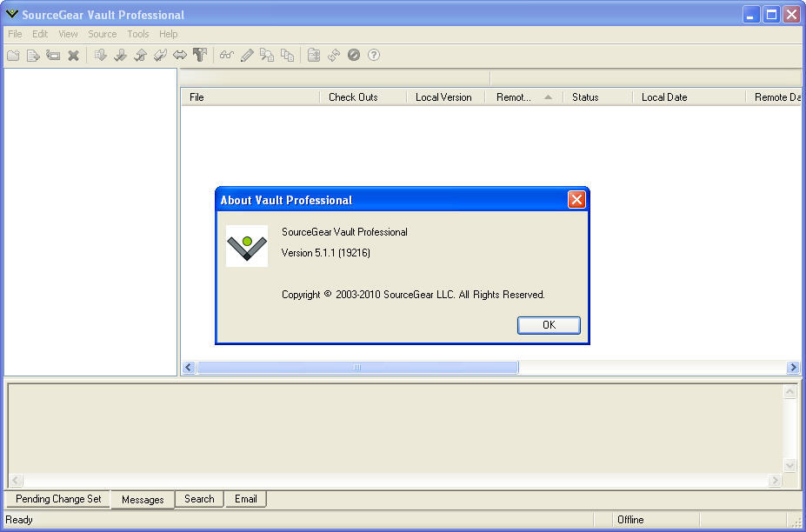Click the Cancel circle-slash toolbar icon
Viewport: 806px width, 532px height.
tap(354, 55)
